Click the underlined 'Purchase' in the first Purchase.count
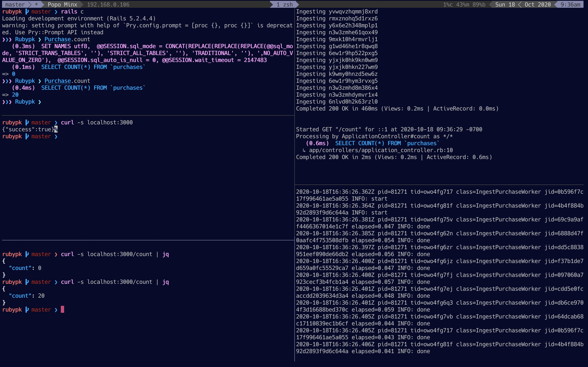This screenshot has width=588, height=367. 58,39
